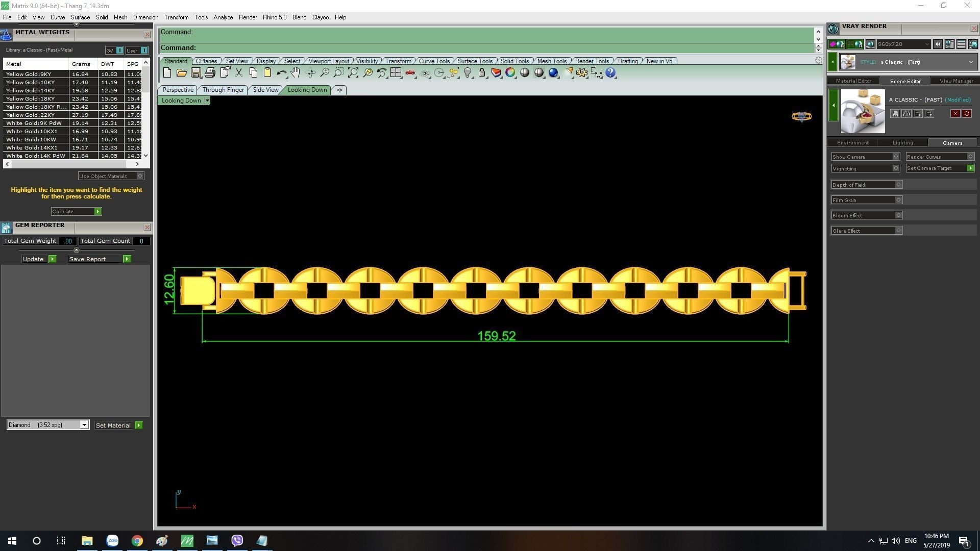Screen dimensions: 980x551
Task: Collapse the Gem Reporter panel arrow
Action: point(76,250)
